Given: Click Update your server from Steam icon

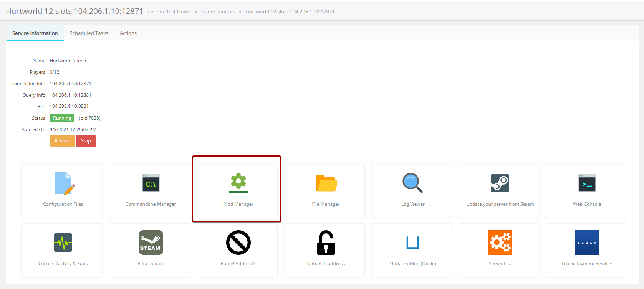Looking at the screenshot, I should click(500, 183).
